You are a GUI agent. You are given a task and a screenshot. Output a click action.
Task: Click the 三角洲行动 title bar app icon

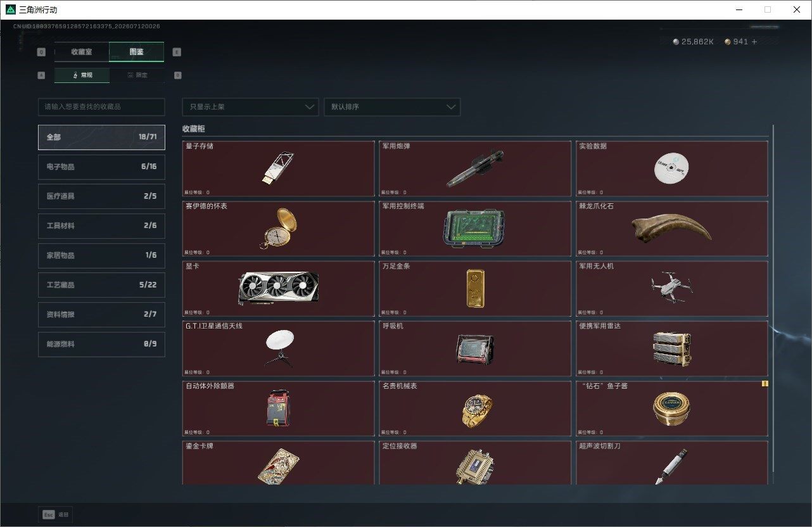10,10
